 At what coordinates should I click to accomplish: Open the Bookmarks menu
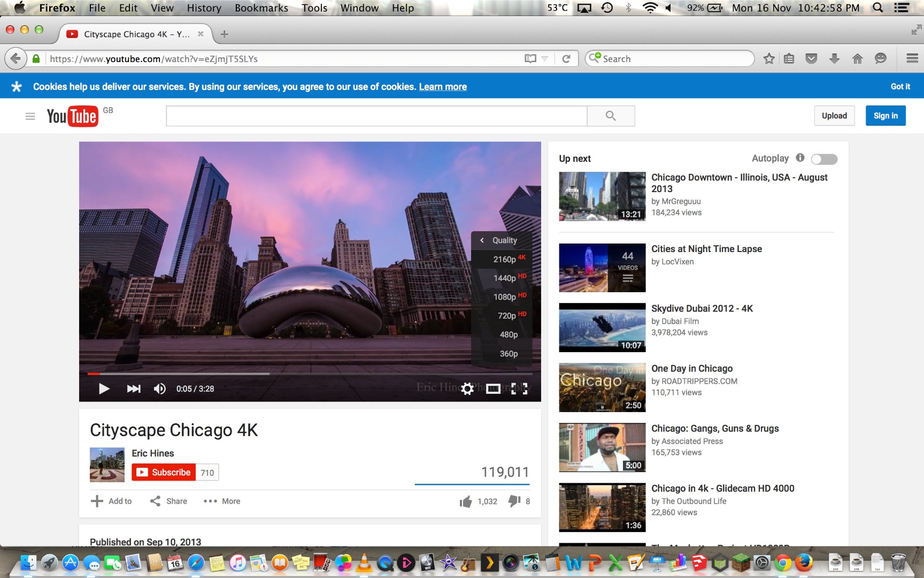pos(261,7)
